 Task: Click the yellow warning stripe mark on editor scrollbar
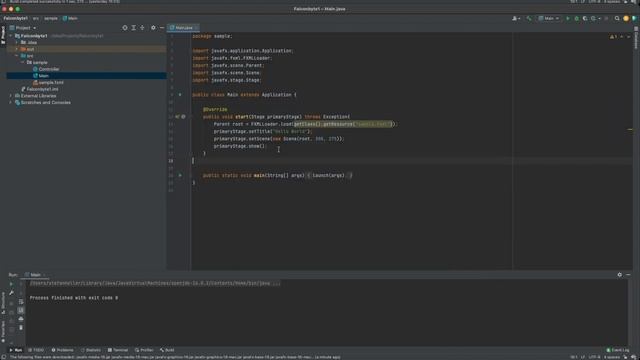(630, 130)
